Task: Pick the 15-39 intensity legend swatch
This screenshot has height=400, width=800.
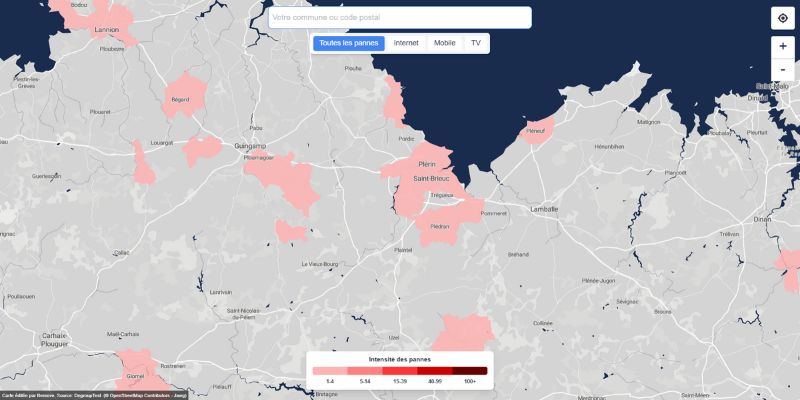Action: click(399, 371)
